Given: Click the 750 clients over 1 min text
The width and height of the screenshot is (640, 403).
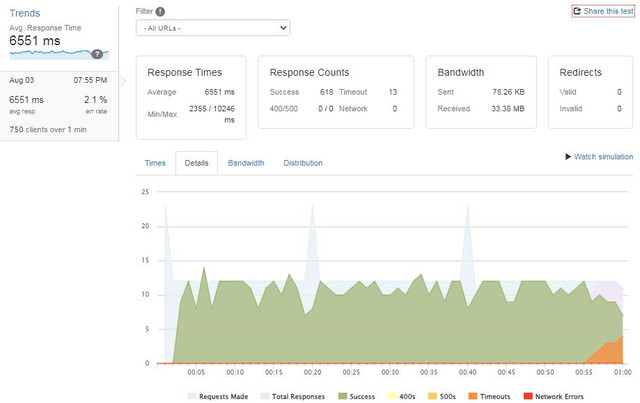Looking at the screenshot, I should point(48,129).
